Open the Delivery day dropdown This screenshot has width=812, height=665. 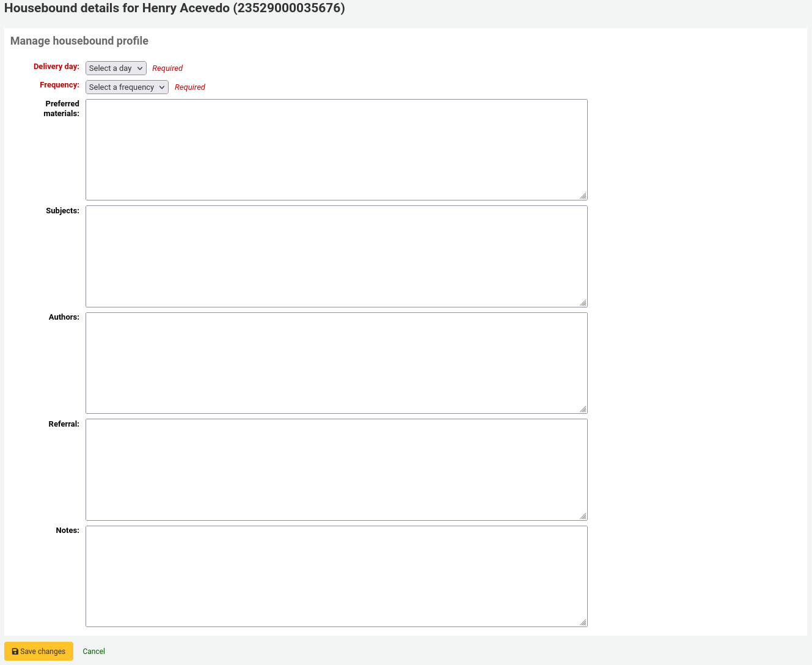(x=116, y=68)
